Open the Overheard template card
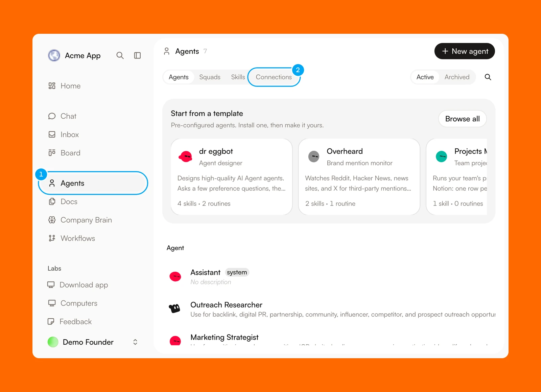541x392 pixels. point(359,177)
